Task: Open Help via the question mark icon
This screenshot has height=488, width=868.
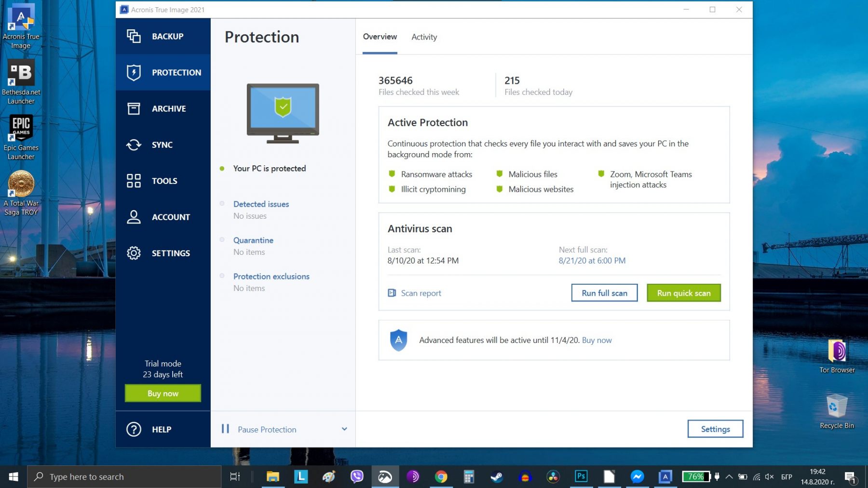Action: (134, 429)
